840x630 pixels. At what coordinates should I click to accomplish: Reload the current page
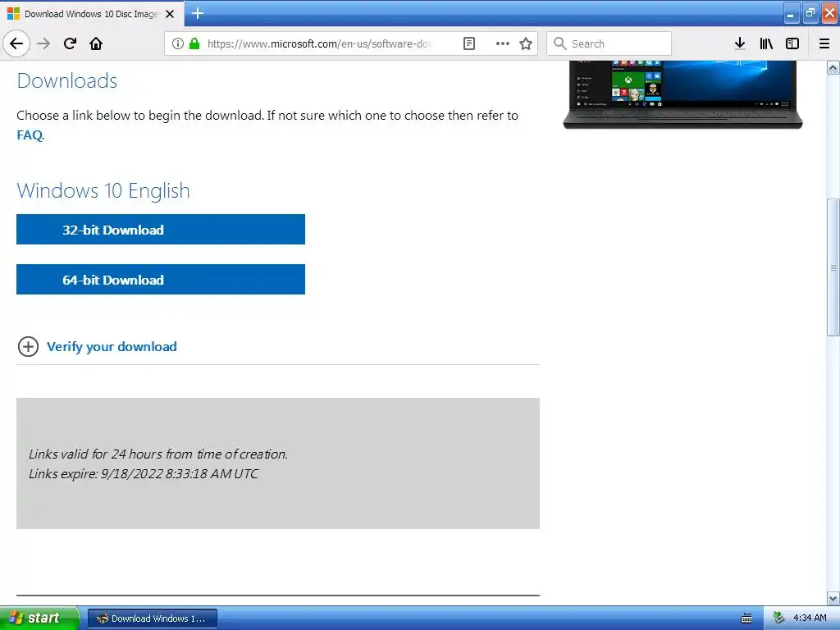click(x=70, y=43)
